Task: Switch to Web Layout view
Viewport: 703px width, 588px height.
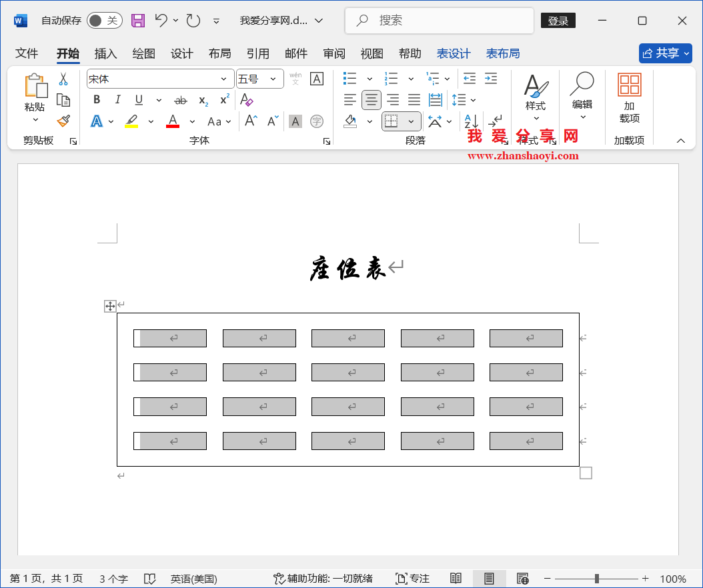Action: [523, 579]
